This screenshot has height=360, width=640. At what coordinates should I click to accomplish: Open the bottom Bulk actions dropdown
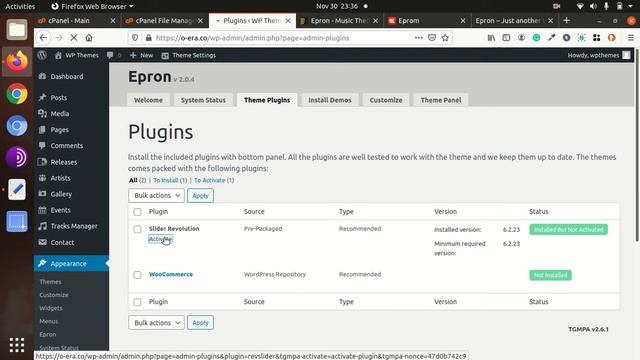coord(156,322)
